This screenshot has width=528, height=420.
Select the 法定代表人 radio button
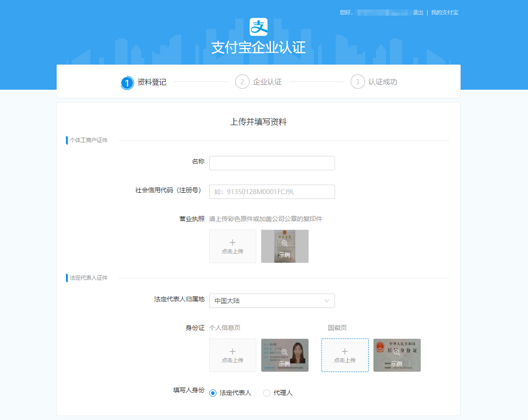click(213, 393)
